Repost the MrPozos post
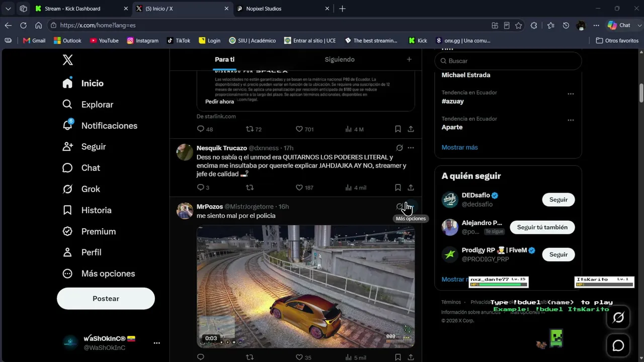Screen dimensions: 644x362 click(x=250, y=357)
